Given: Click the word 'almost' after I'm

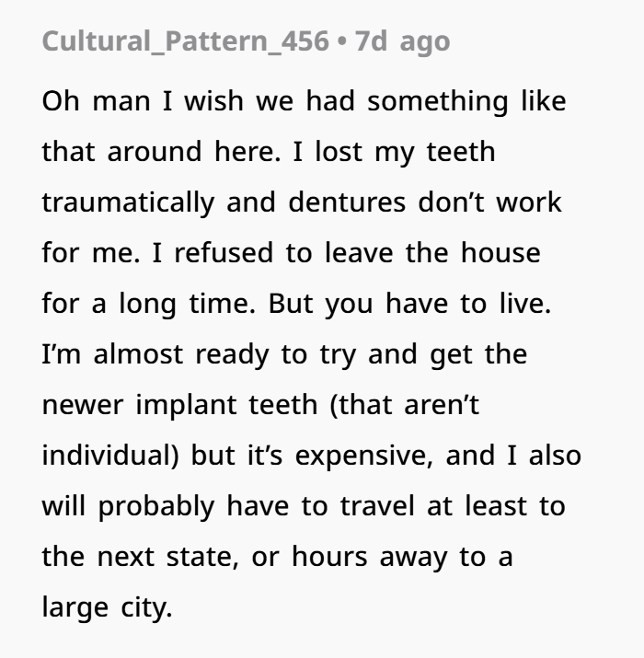Looking at the screenshot, I should pos(138,354).
